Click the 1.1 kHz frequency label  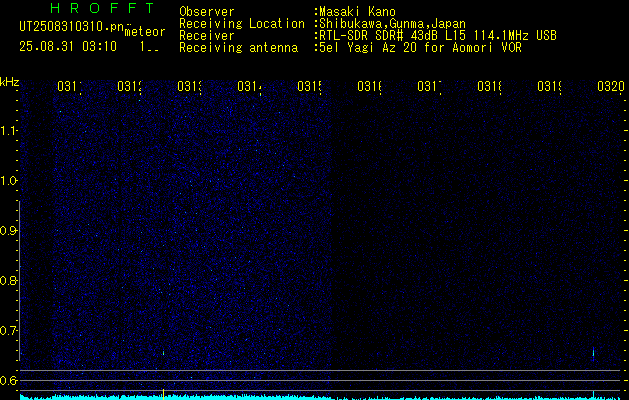[x=8, y=130]
